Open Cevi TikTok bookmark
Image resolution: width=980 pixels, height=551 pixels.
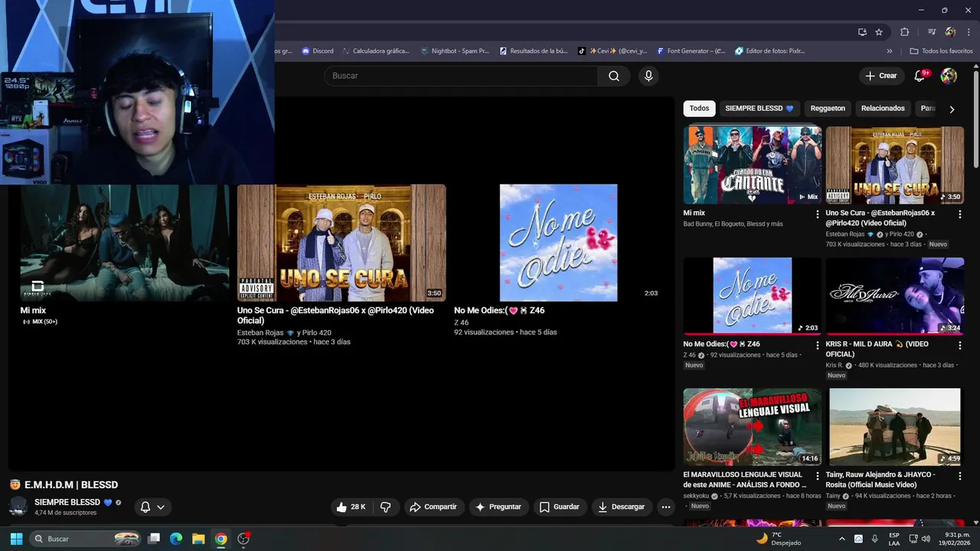click(x=612, y=51)
